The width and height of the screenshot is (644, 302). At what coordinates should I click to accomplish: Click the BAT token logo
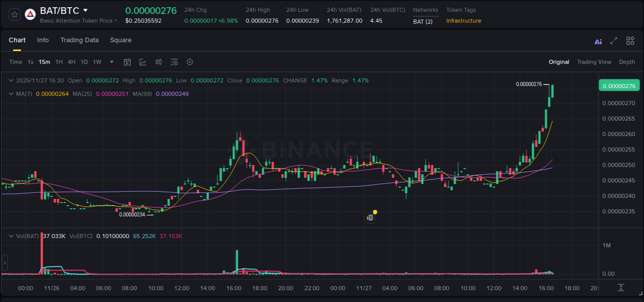click(x=30, y=14)
